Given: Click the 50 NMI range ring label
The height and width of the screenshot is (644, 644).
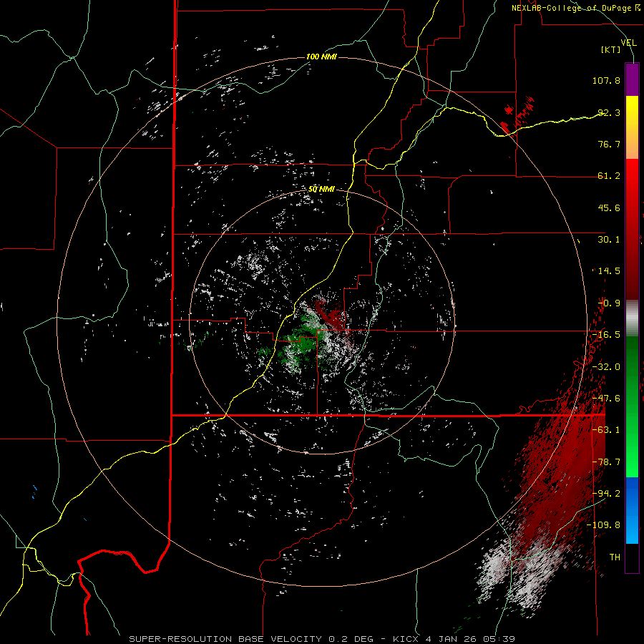Looking at the screenshot, I should 321,190.
